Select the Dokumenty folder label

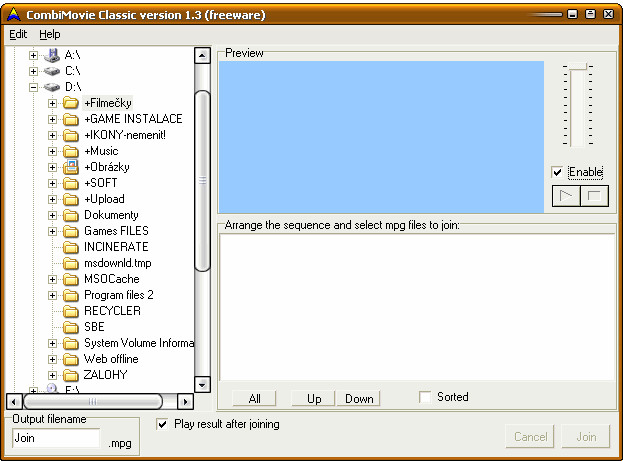point(111,215)
